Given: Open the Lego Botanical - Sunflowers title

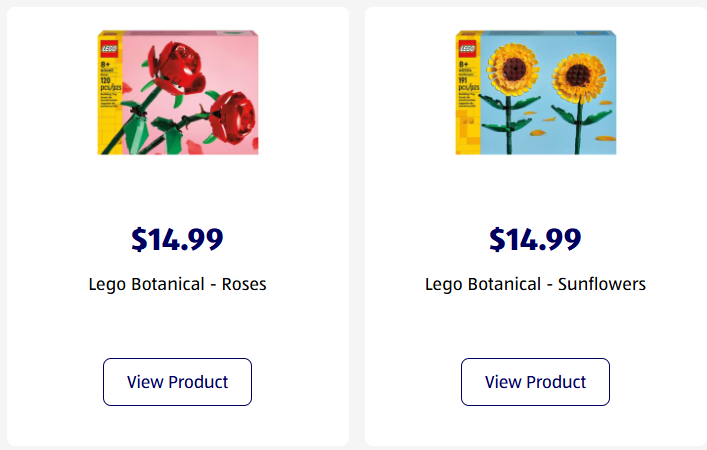Looking at the screenshot, I should [x=535, y=284].
